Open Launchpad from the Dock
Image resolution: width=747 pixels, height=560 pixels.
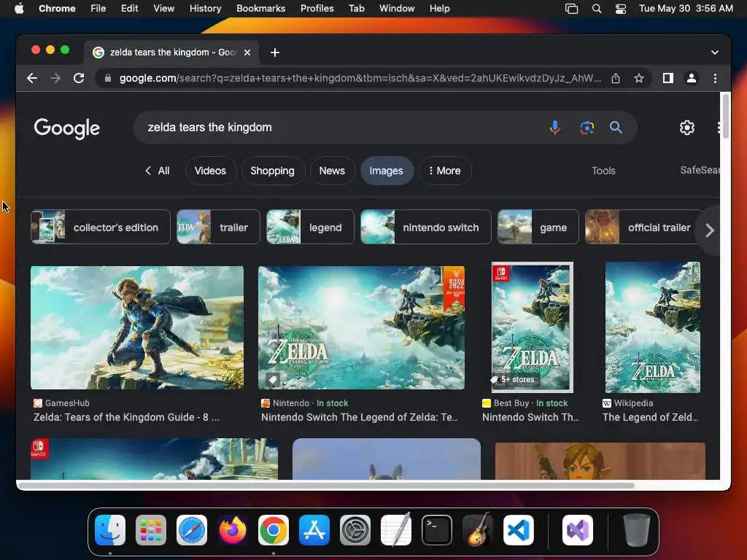coord(151,530)
